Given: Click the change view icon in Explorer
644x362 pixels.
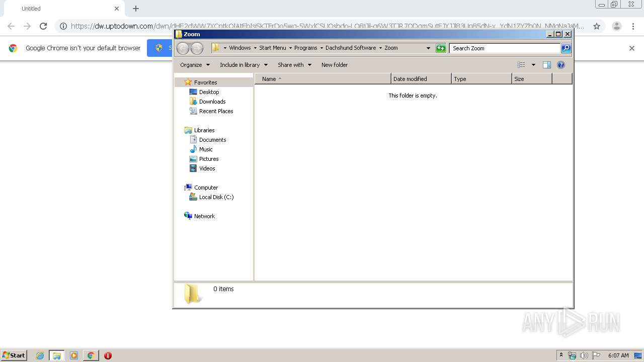Looking at the screenshot, I should 521,65.
